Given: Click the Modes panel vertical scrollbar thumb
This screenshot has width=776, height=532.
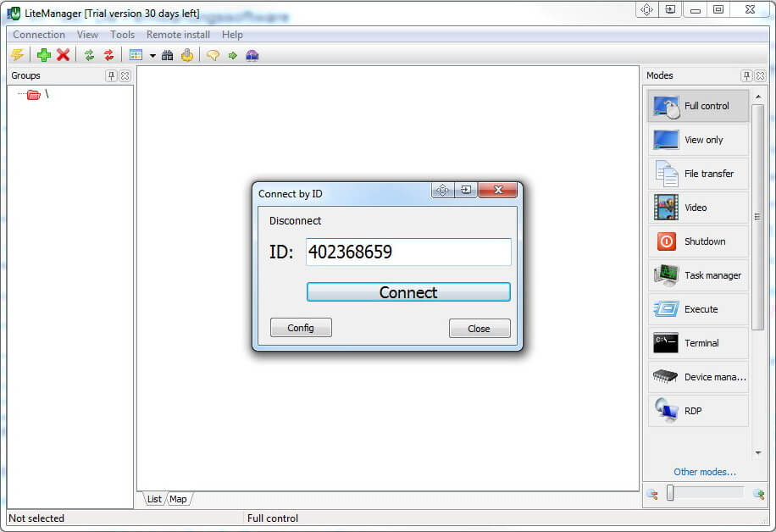Looking at the screenshot, I should [757, 217].
